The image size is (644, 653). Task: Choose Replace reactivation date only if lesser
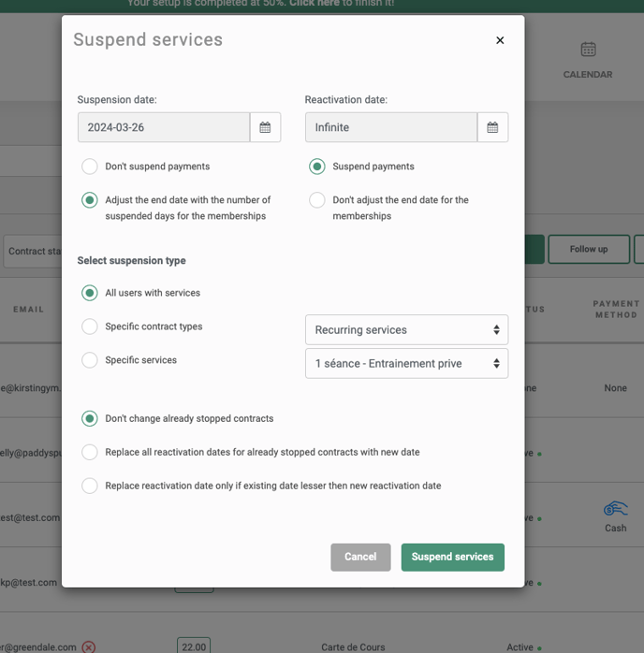click(90, 486)
